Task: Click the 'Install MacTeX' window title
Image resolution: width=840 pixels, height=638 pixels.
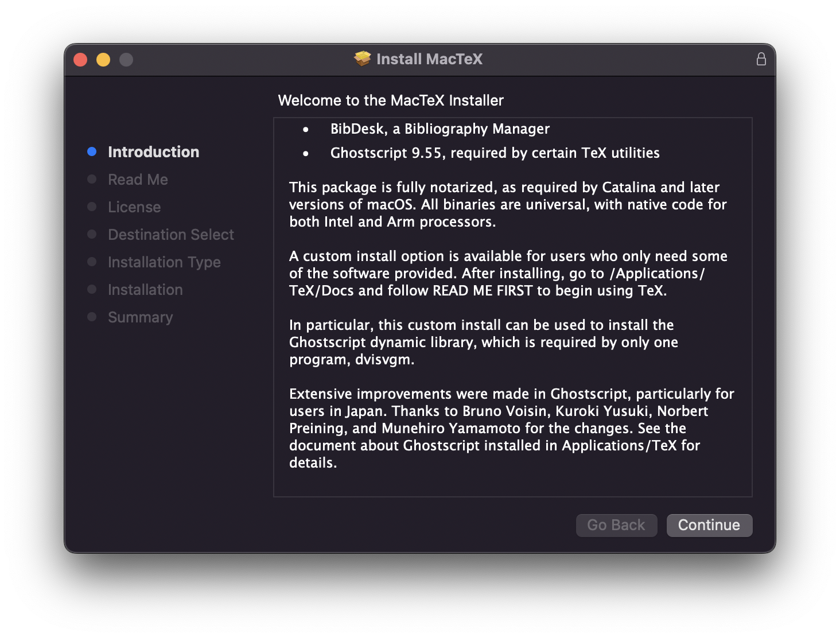Action: [429, 59]
